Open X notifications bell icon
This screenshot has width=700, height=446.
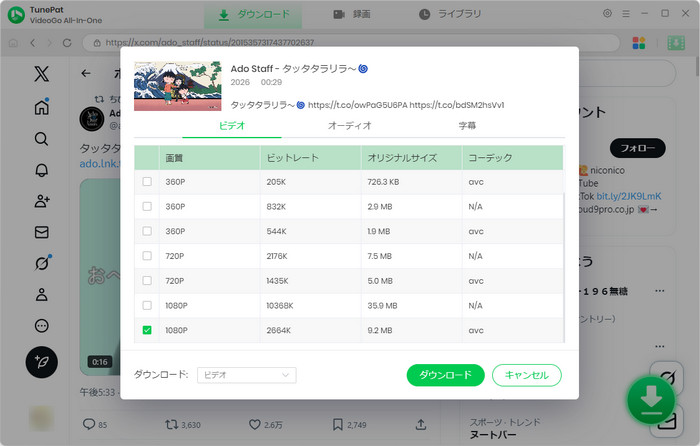[x=42, y=170]
